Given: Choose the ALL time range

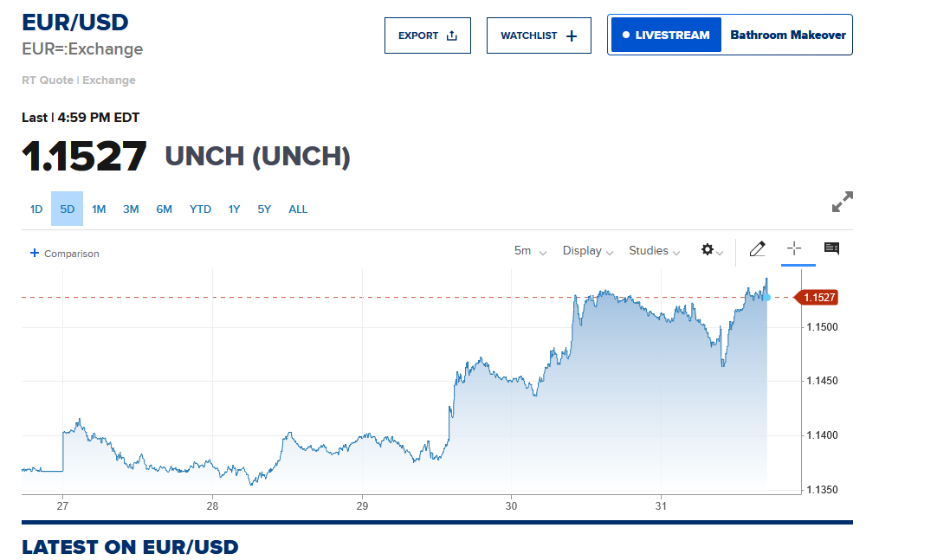Looking at the screenshot, I should 298,209.
